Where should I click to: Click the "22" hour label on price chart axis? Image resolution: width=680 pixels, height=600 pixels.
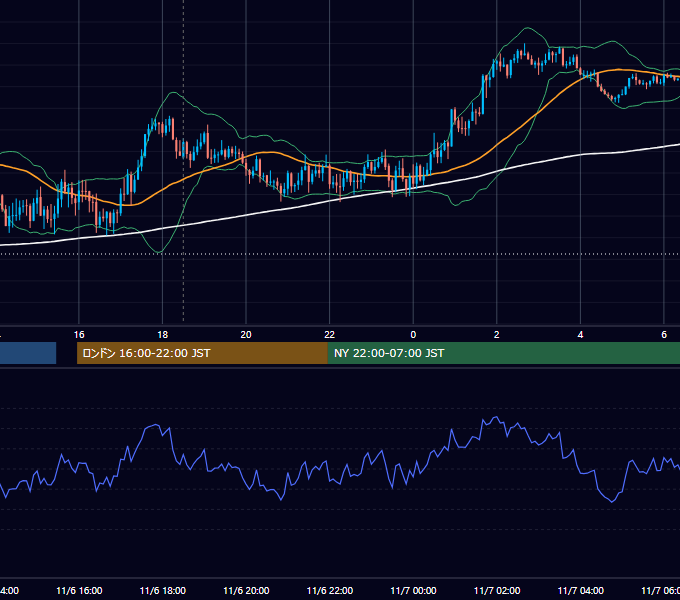pyautogui.click(x=330, y=334)
